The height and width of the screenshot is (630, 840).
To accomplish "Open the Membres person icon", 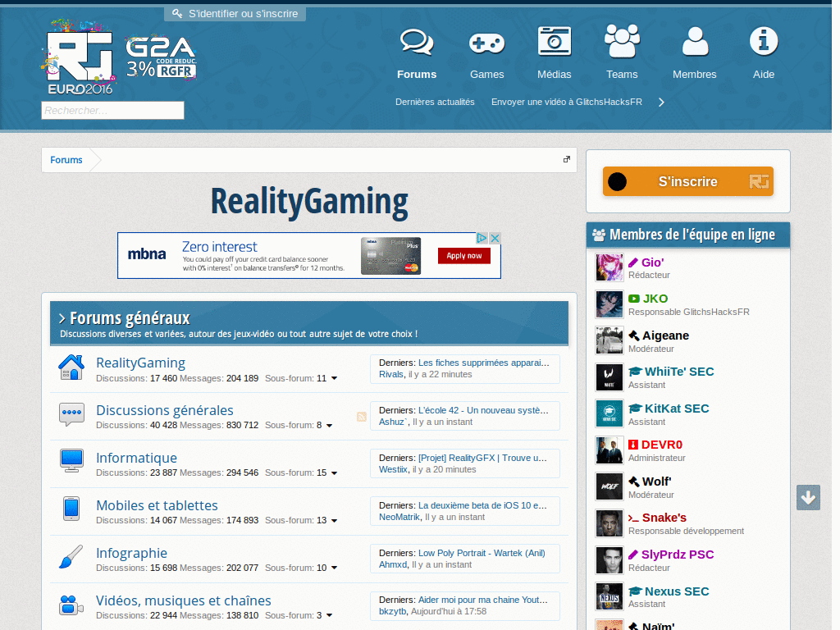I will [x=695, y=41].
